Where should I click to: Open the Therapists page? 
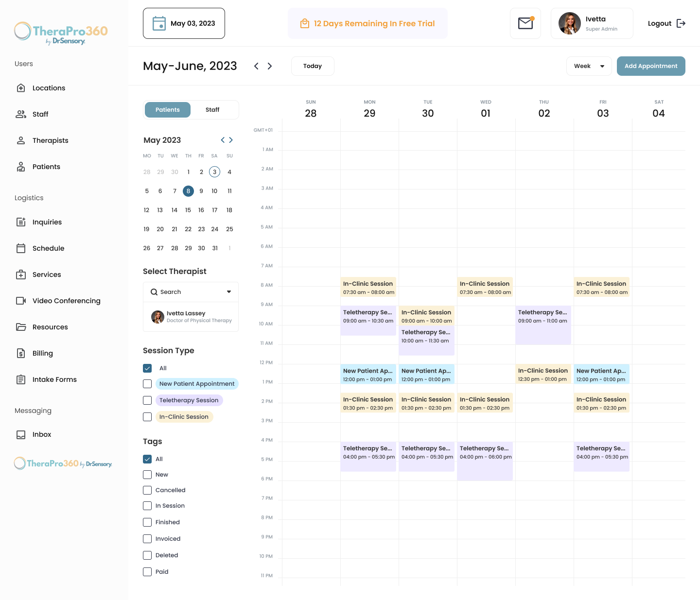50,140
